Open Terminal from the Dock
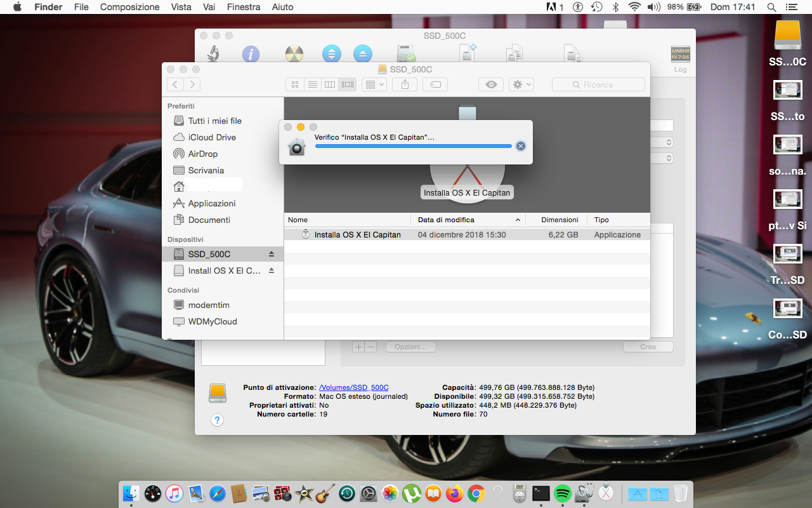The height and width of the screenshot is (508, 812). tap(541, 493)
